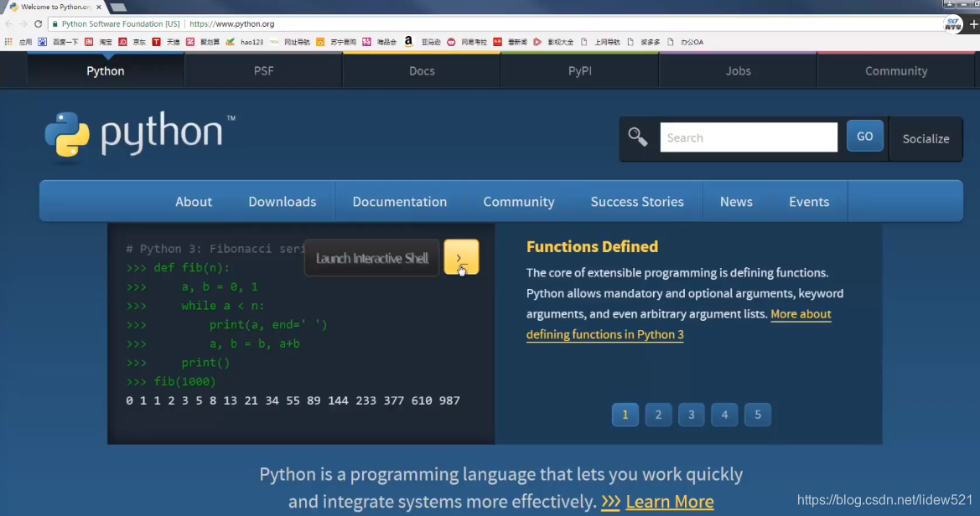Open the Taobao bookmark (淘宝)
The width and height of the screenshot is (980, 516).
coord(99,42)
